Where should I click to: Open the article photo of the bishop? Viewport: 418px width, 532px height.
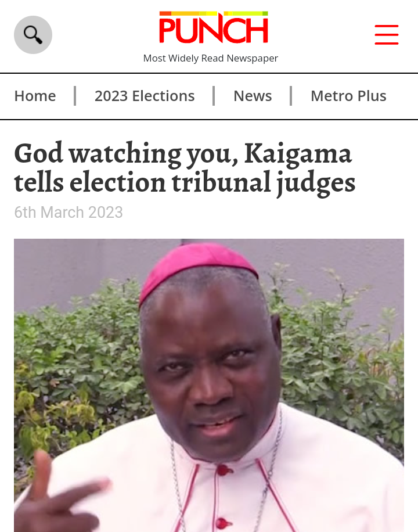[x=209, y=386]
